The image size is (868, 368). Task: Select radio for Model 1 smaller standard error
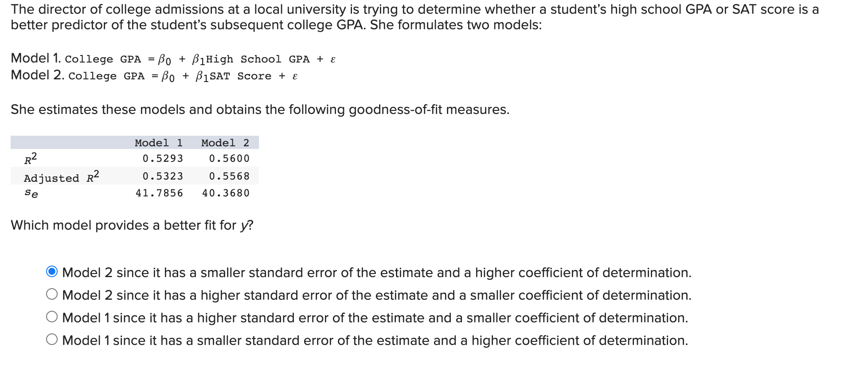[52, 339]
